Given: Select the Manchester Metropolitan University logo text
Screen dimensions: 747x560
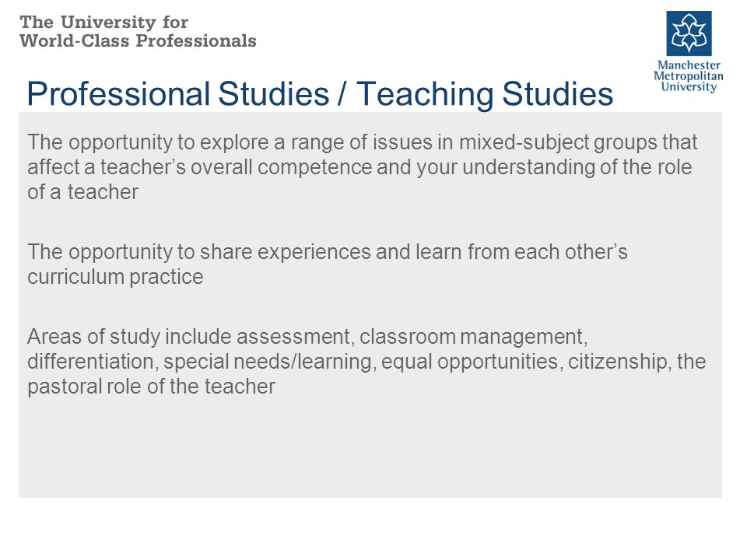Looking at the screenshot, I should pyautogui.click(x=689, y=76).
